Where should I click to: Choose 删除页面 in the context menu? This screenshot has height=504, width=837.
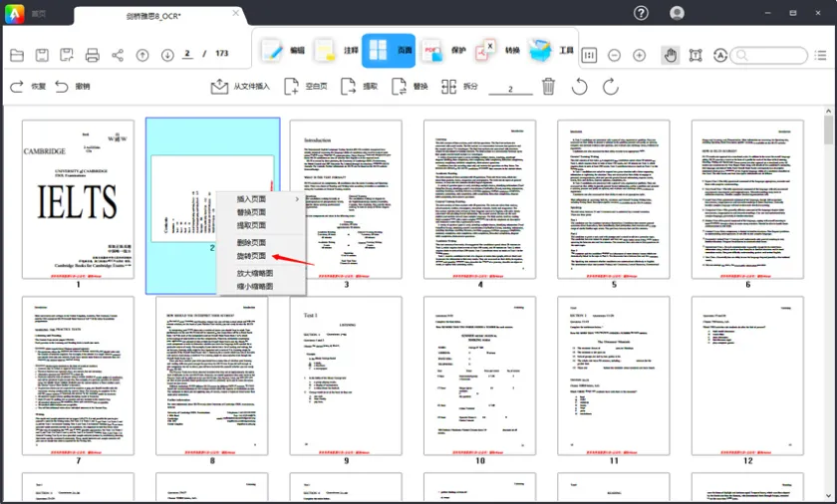coord(251,242)
